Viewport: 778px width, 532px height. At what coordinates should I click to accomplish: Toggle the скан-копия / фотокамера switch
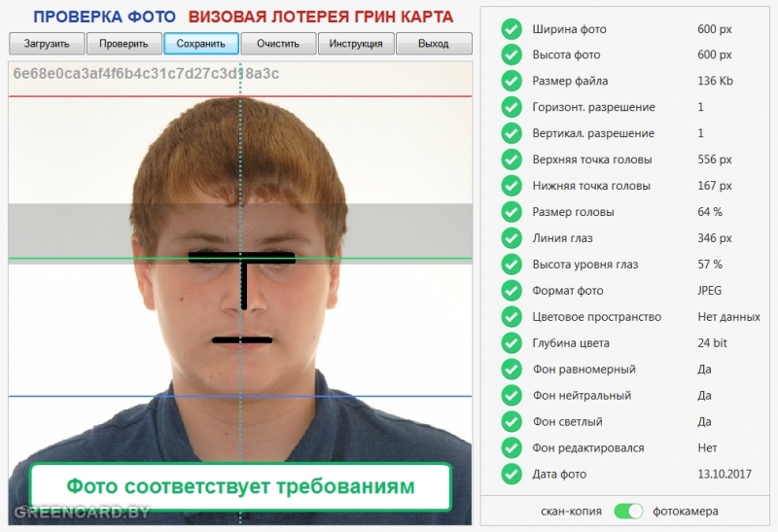(x=628, y=511)
